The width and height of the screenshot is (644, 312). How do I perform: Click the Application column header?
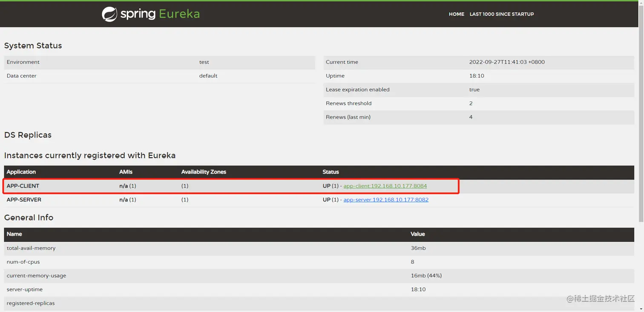(21, 172)
